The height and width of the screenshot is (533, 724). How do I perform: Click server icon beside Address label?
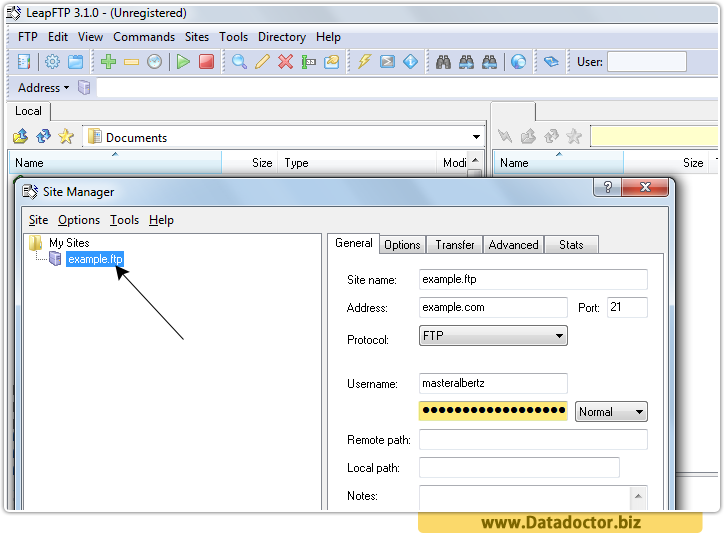click(84, 87)
